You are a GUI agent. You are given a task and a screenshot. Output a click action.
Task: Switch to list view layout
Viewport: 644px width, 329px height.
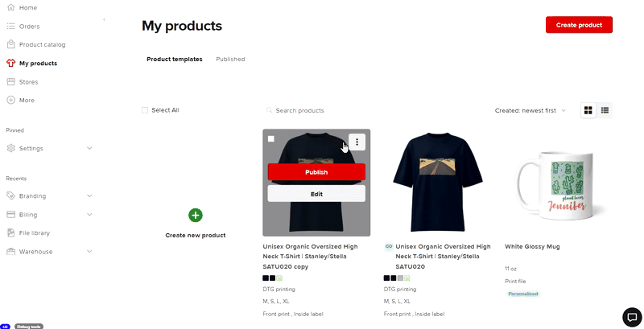click(x=605, y=110)
